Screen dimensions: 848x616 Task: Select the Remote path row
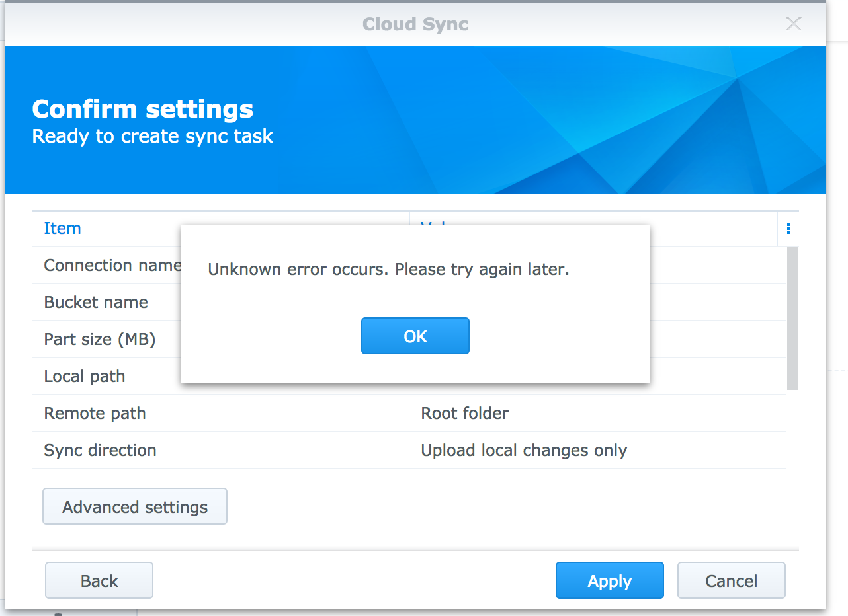95,413
